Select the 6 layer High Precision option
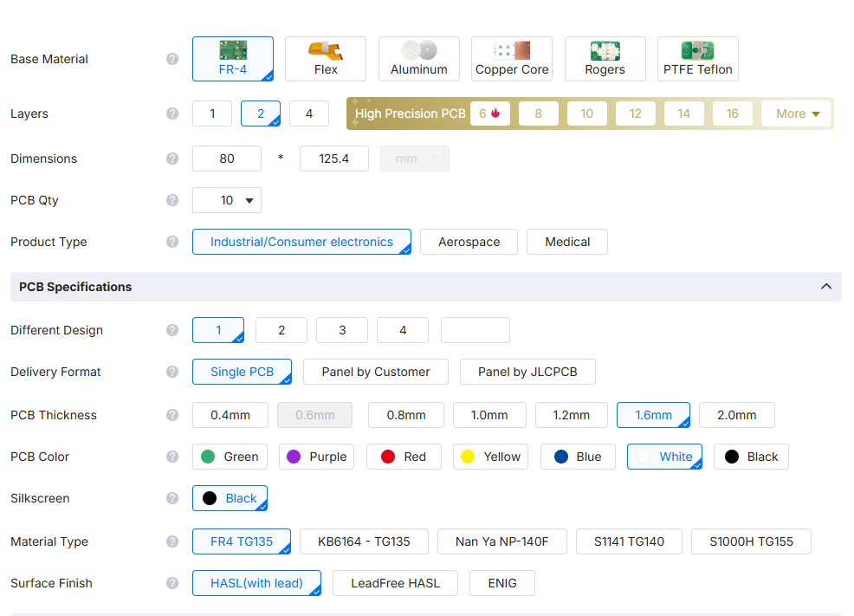Viewport: 854px width, 616px height. click(x=489, y=113)
